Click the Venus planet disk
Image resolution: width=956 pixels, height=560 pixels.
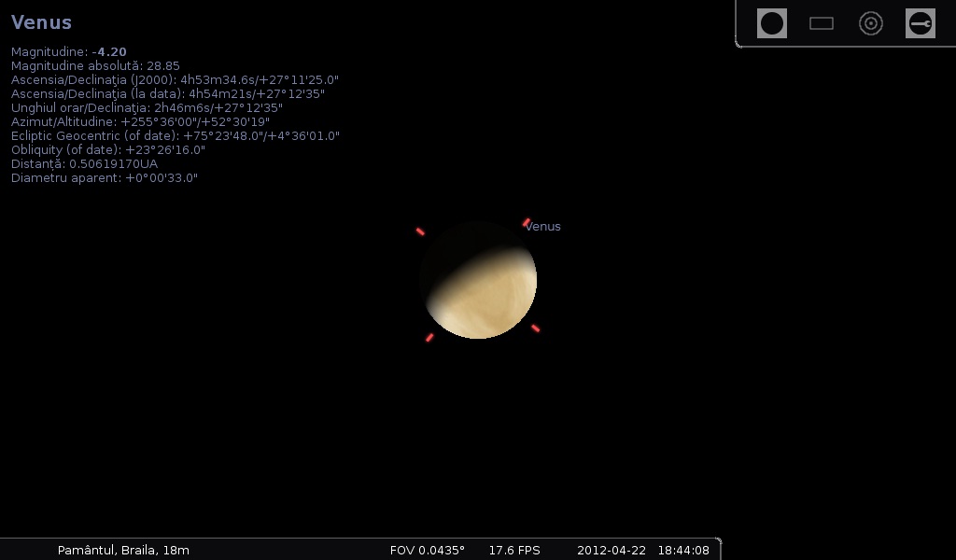tap(478, 280)
